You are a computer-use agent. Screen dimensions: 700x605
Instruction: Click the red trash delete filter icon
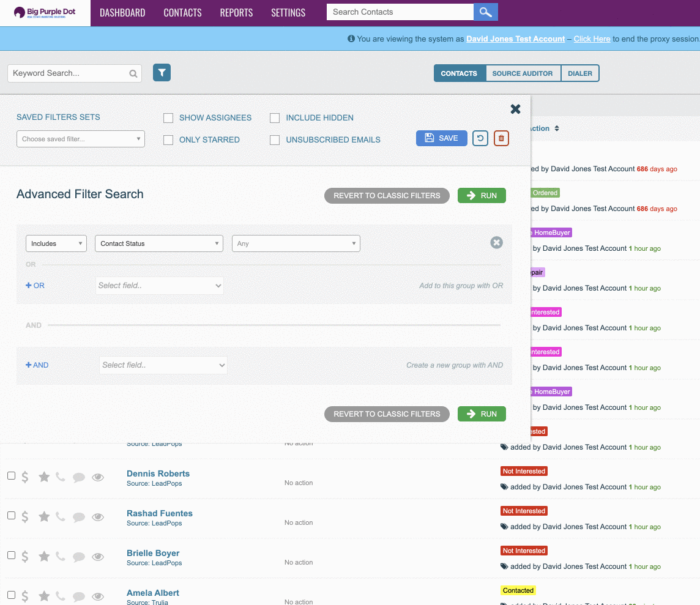tap(501, 138)
